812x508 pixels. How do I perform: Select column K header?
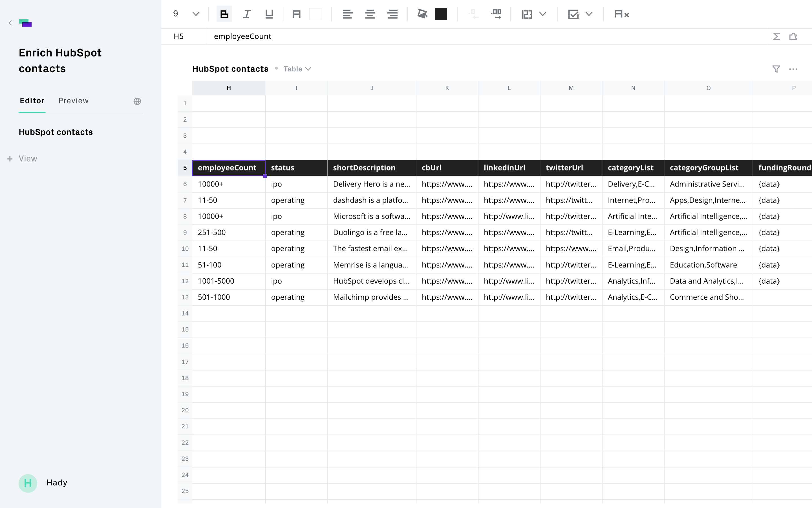[447, 88]
